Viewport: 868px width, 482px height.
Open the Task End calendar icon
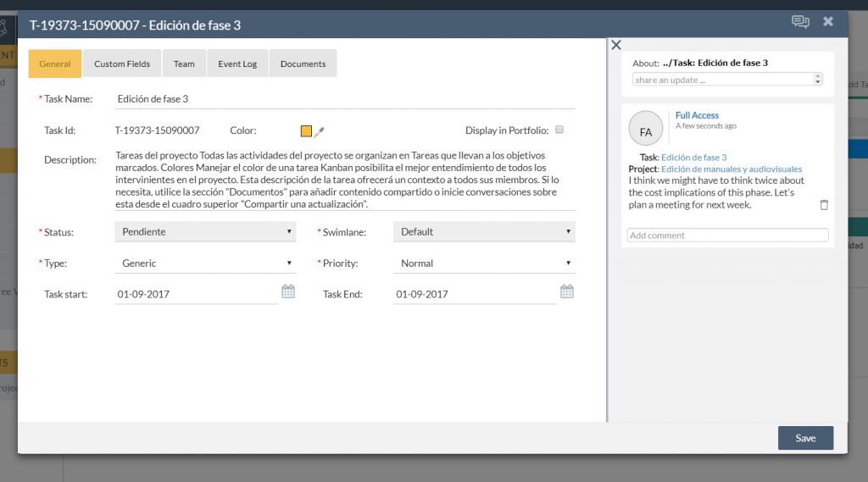tap(567, 291)
